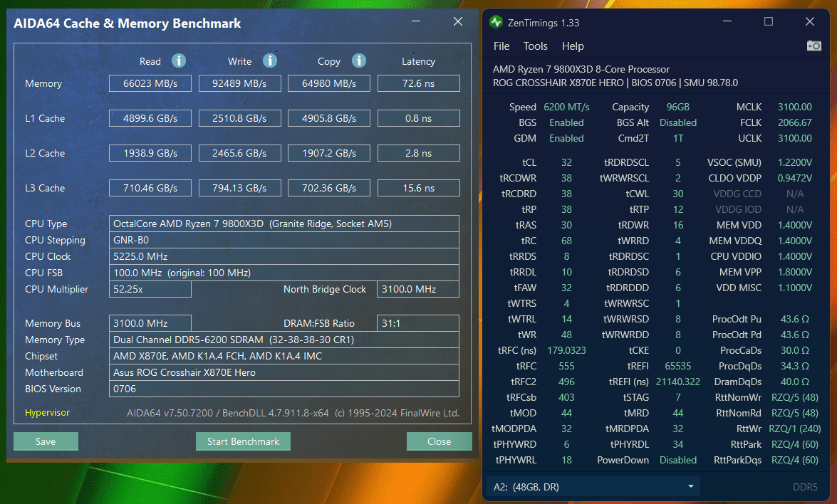Click the BIOS Version field 0706

tap(284, 389)
